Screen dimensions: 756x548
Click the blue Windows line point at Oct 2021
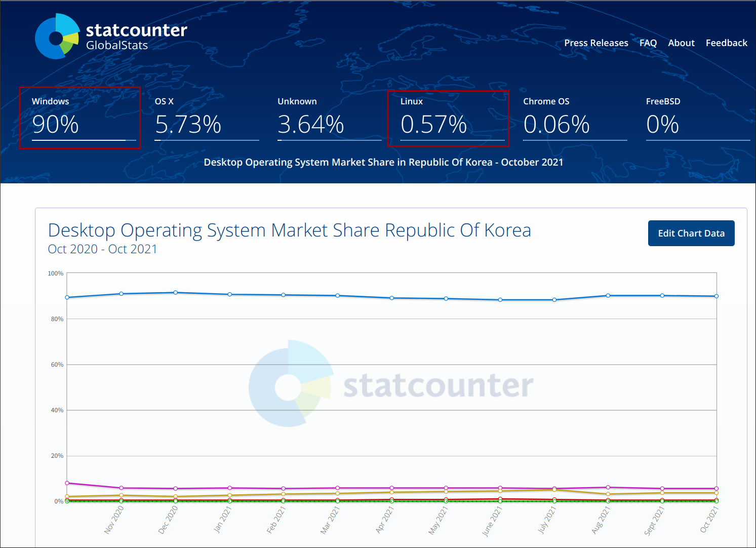[x=717, y=296]
